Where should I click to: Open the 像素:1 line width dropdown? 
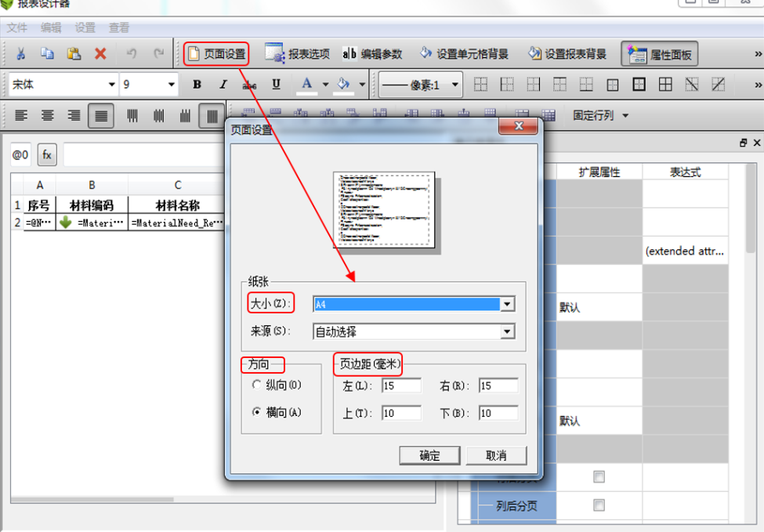coord(421,85)
